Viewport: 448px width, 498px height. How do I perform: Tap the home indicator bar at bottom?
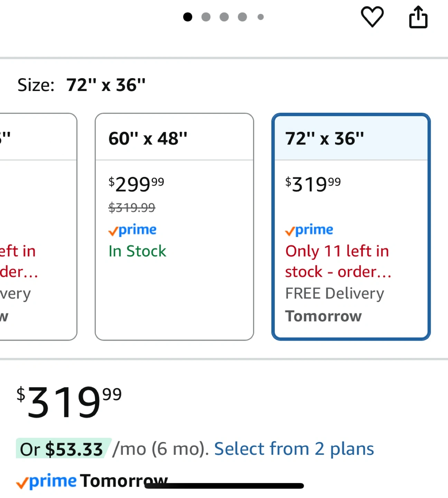pyautogui.click(x=224, y=486)
